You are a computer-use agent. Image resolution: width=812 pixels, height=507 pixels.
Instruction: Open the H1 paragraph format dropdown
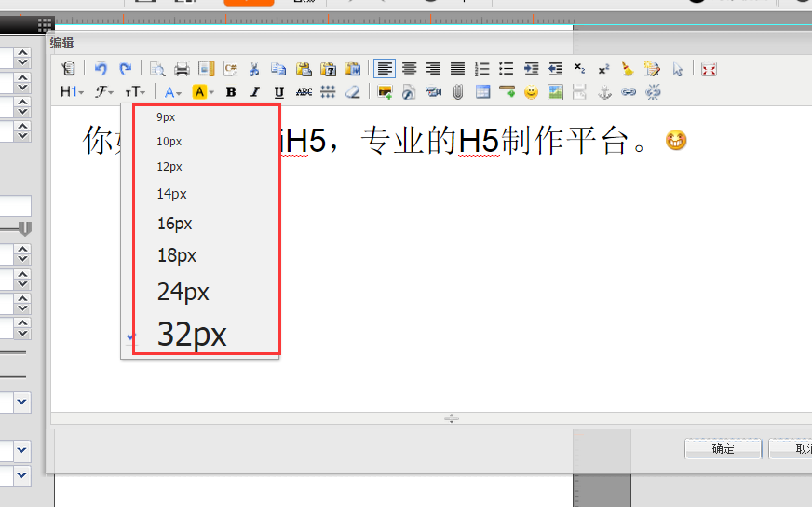[72, 91]
